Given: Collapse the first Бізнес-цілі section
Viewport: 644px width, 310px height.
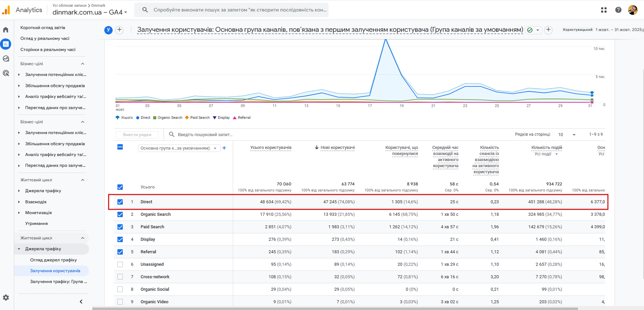Looking at the screenshot, I should [x=83, y=64].
